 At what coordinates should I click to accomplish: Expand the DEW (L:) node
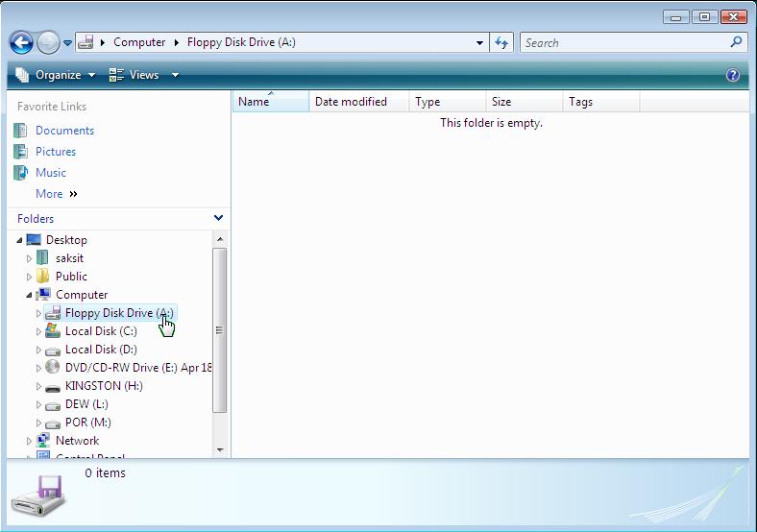[x=38, y=404]
